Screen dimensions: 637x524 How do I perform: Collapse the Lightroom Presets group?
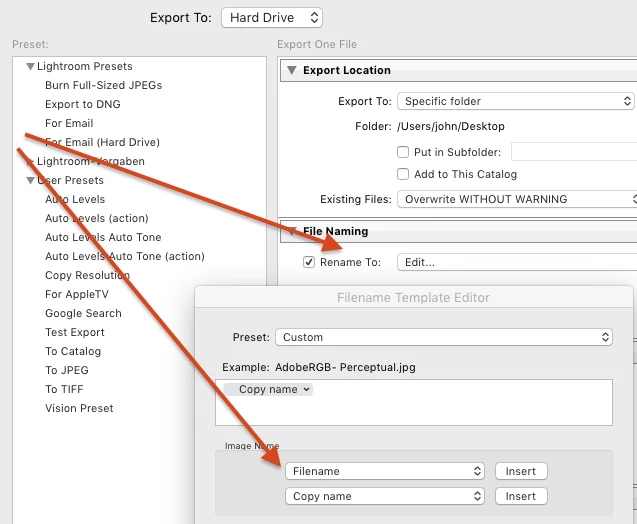pos(30,66)
